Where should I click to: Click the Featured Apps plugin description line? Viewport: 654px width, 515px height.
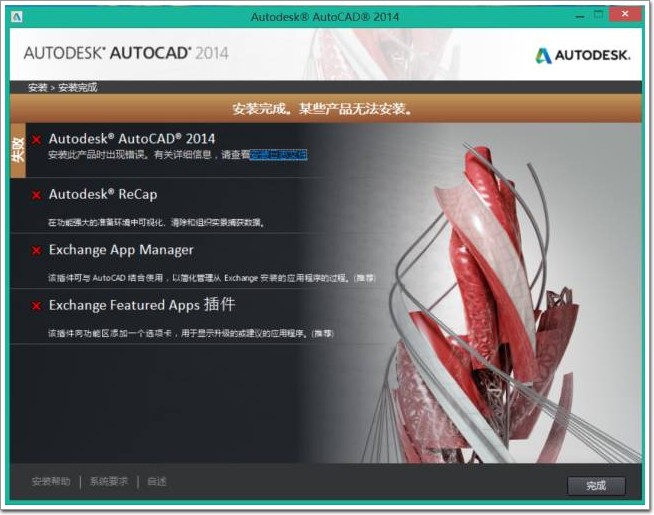(x=191, y=334)
